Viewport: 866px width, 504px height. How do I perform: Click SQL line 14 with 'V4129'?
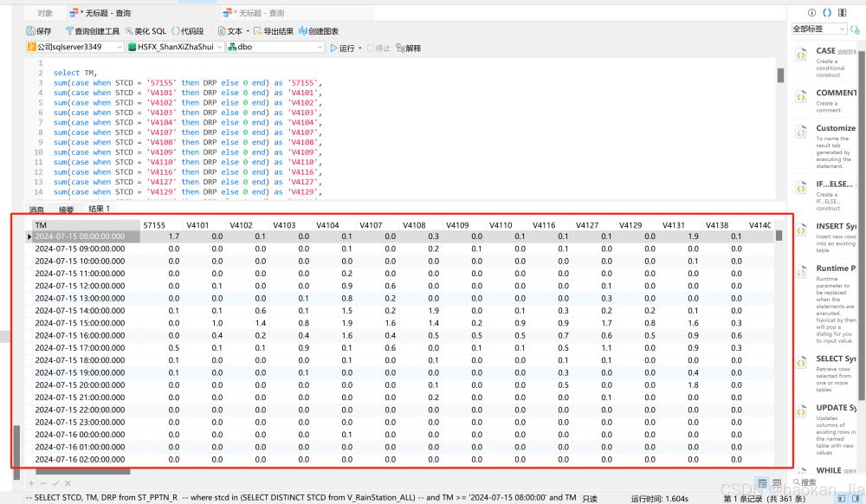point(188,192)
